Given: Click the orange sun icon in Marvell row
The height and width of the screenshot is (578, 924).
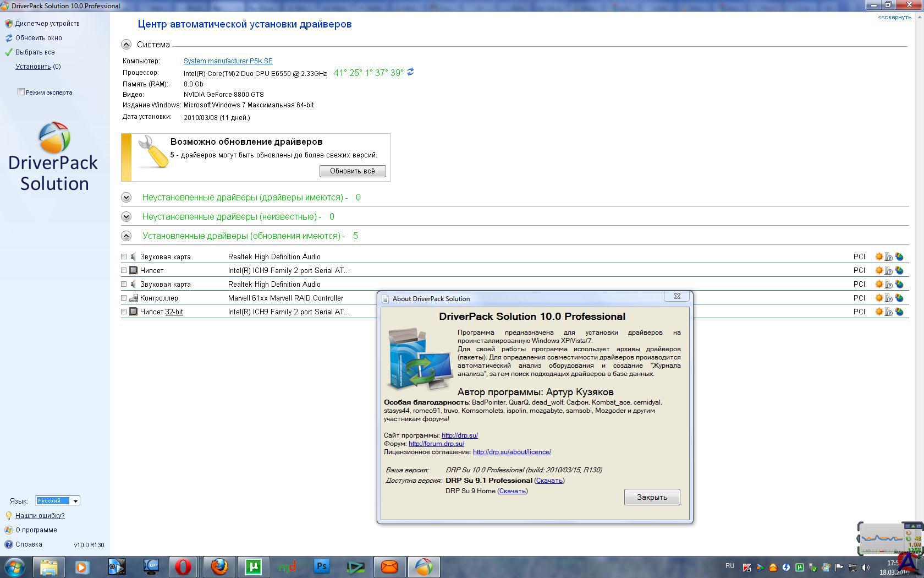Looking at the screenshot, I should [x=879, y=298].
